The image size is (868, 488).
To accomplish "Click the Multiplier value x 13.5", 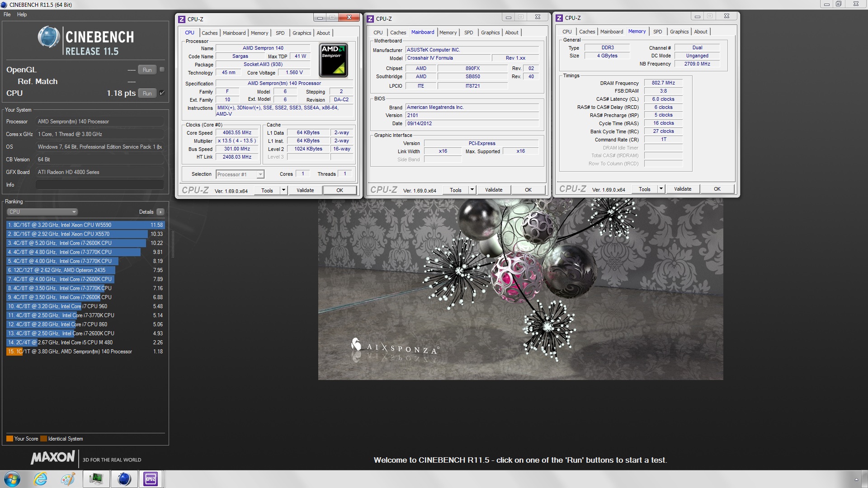I will (237, 141).
